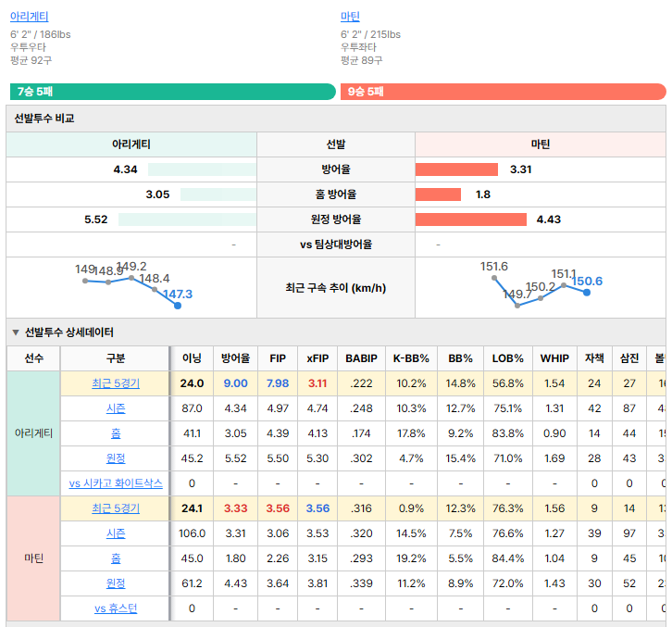Click the 아리게티 player cell in detail table
Image resolution: width=672 pixels, height=627 pixels.
point(34,433)
